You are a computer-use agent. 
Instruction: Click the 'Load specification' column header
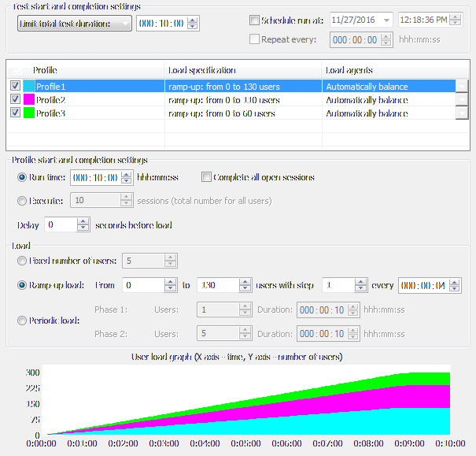tap(202, 70)
